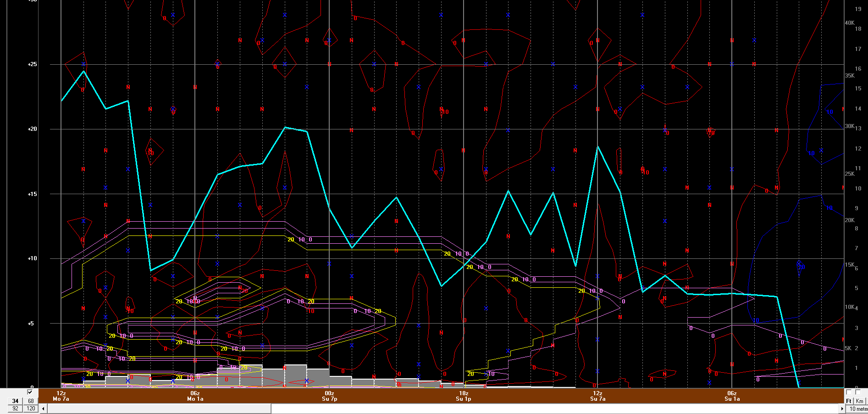Select the 12z Su 7a time label
The height and width of the screenshot is (414, 868).
coord(597,396)
